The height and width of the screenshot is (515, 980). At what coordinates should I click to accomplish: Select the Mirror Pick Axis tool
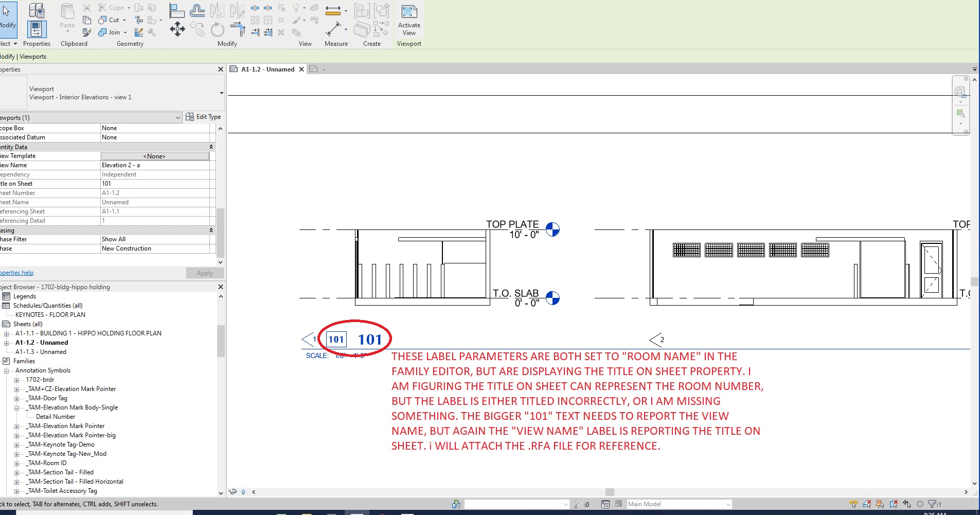pyautogui.click(x=218, y=10)
